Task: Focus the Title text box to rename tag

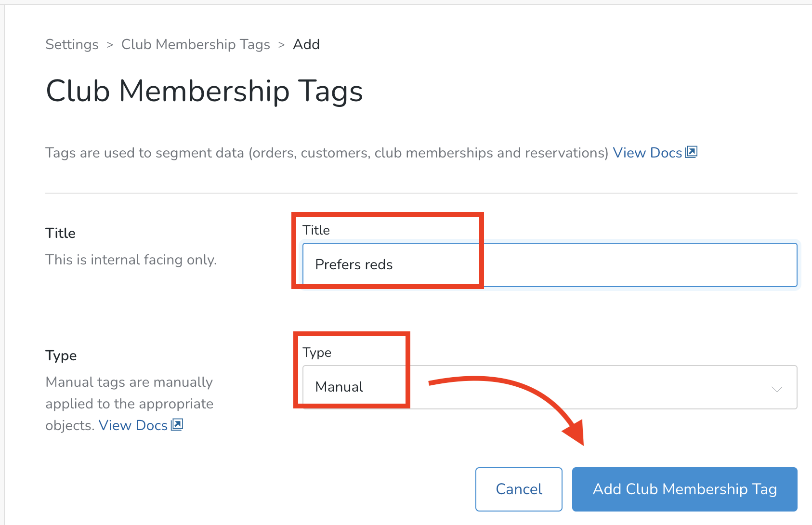Action: pos(549,264)
